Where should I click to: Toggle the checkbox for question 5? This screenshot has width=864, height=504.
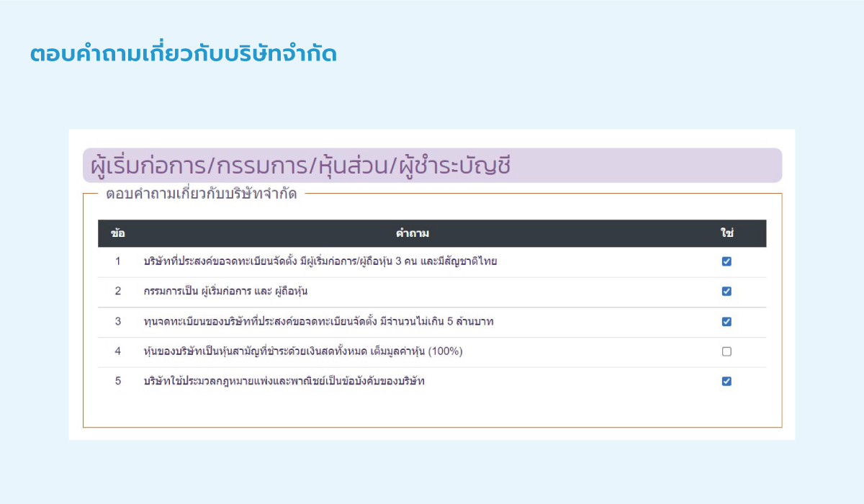[x=726, y=381]
